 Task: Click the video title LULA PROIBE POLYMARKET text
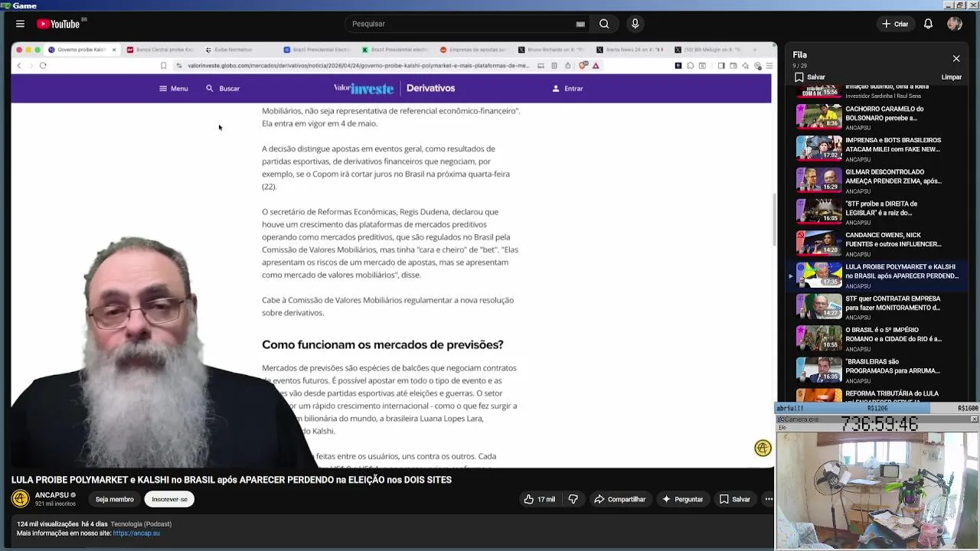[231, 480]
